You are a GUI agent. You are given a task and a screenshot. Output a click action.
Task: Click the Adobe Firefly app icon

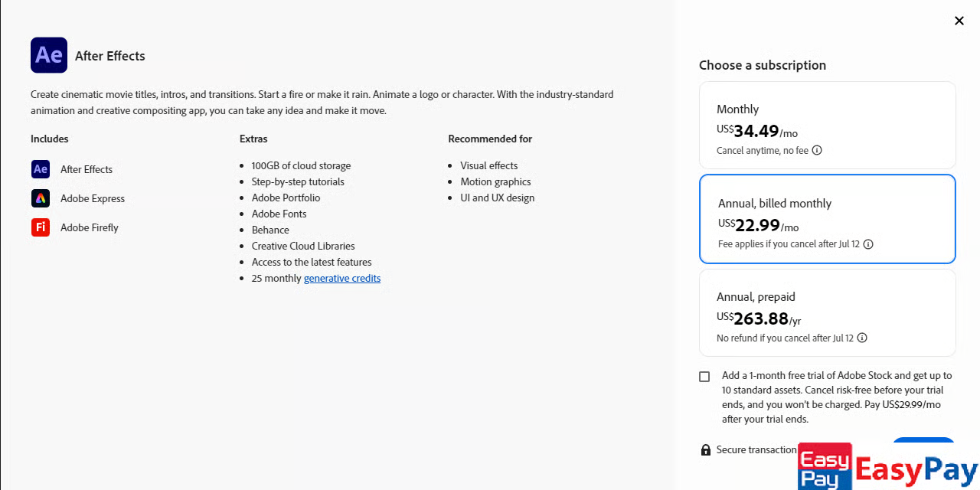coord(41,227)
